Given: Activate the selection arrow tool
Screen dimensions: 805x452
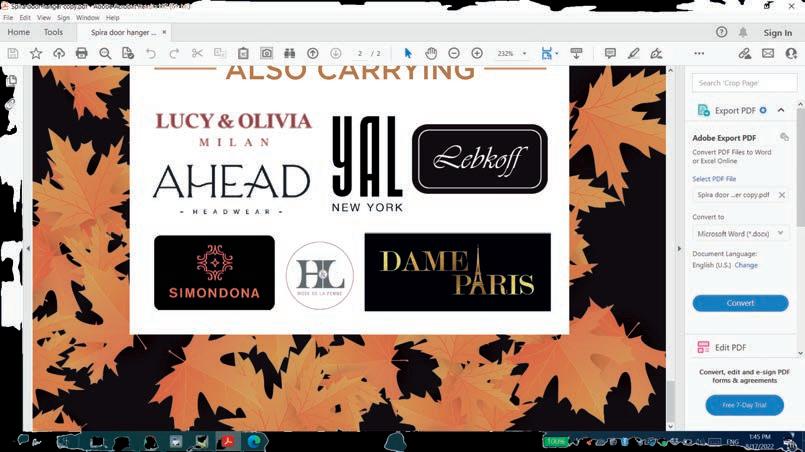Looking at the screenshot, I should [408, 53].
